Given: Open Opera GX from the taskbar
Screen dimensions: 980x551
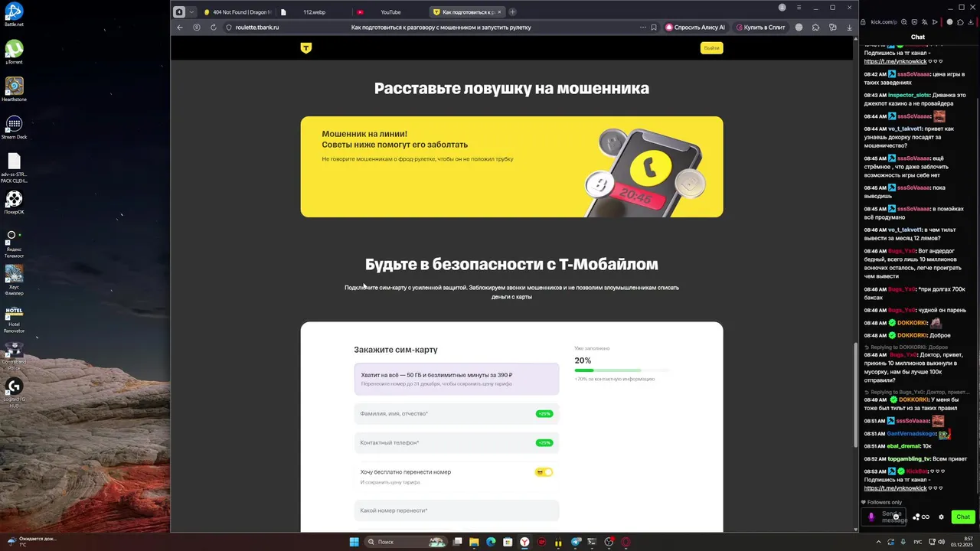Looking at the screenshot, I should (626, 542).
